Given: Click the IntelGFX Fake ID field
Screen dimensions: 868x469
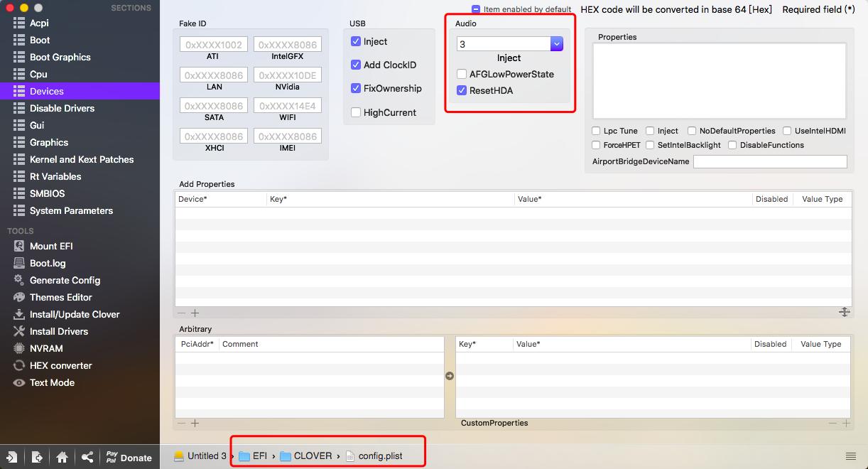Looking at the screenshot, I should click(x=288, y=45).
